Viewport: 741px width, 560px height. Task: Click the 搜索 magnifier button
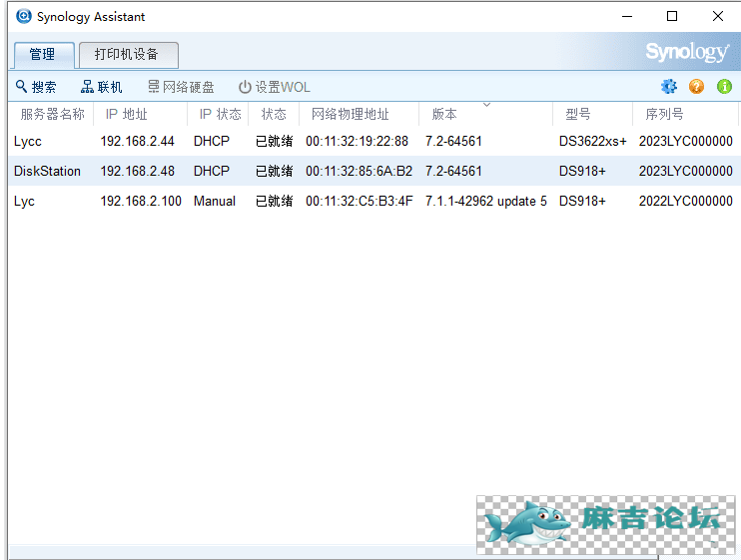point(36,87)
